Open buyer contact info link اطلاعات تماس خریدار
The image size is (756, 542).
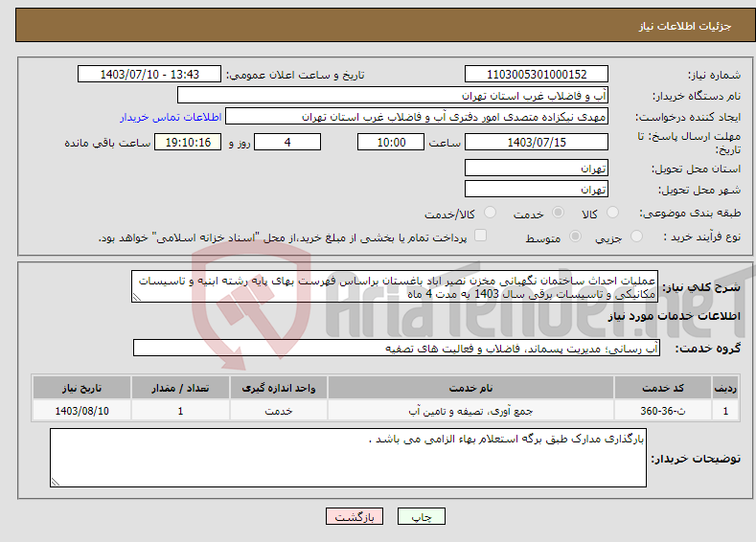pyautogui.click(x=171, y=117)
